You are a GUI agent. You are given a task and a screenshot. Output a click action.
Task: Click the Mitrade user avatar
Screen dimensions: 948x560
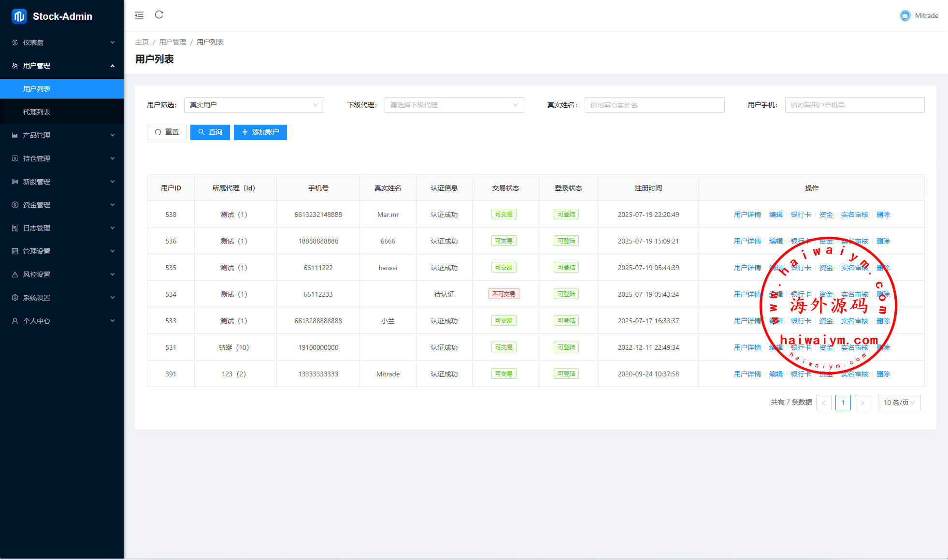[x=905, y=15]
